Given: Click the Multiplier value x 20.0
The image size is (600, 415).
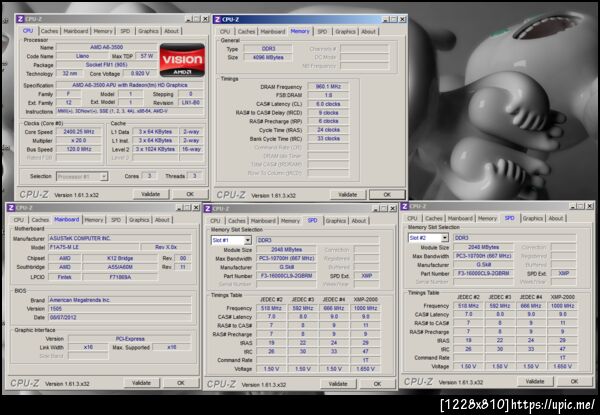Looking at the screenshot, I should pyautogui.click(x=79, y=140).
